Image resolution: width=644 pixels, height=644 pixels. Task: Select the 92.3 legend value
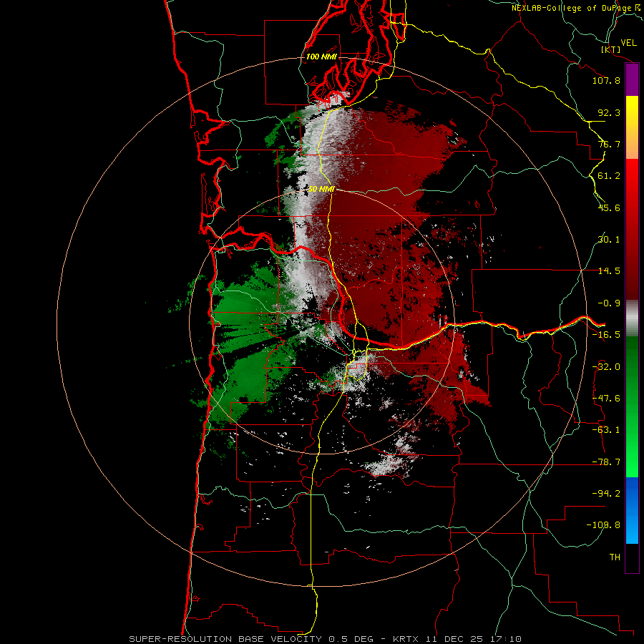(609, 112)
